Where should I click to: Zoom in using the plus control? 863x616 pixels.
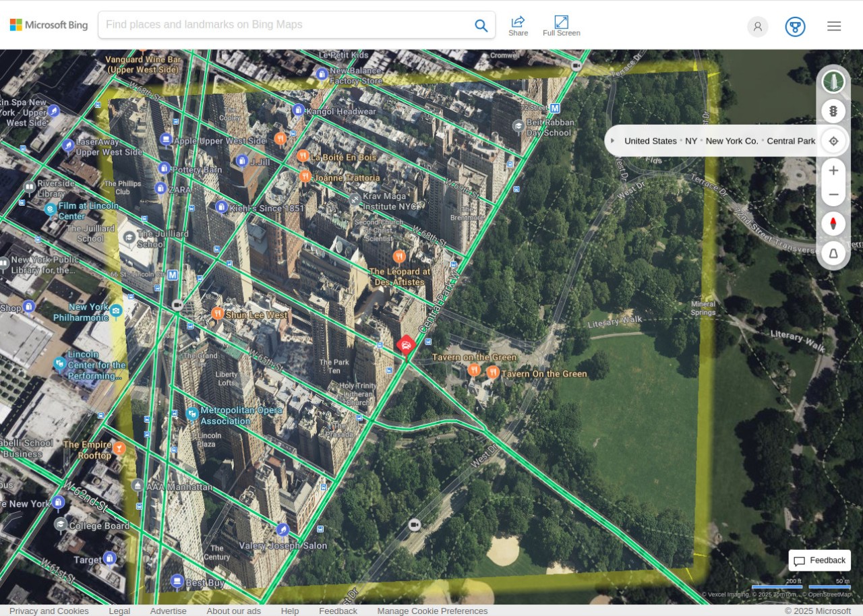(x=833, y=171)
